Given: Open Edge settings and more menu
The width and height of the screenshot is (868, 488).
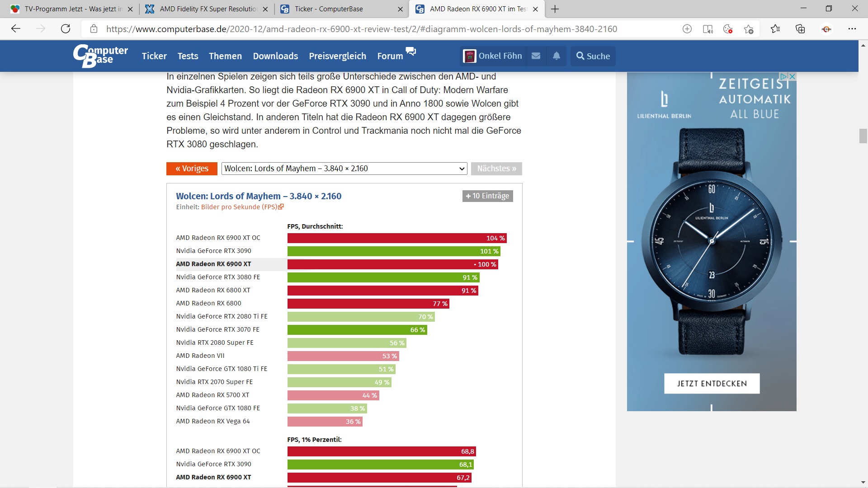Looking at the screenshot, I should [x=852, y=29].
